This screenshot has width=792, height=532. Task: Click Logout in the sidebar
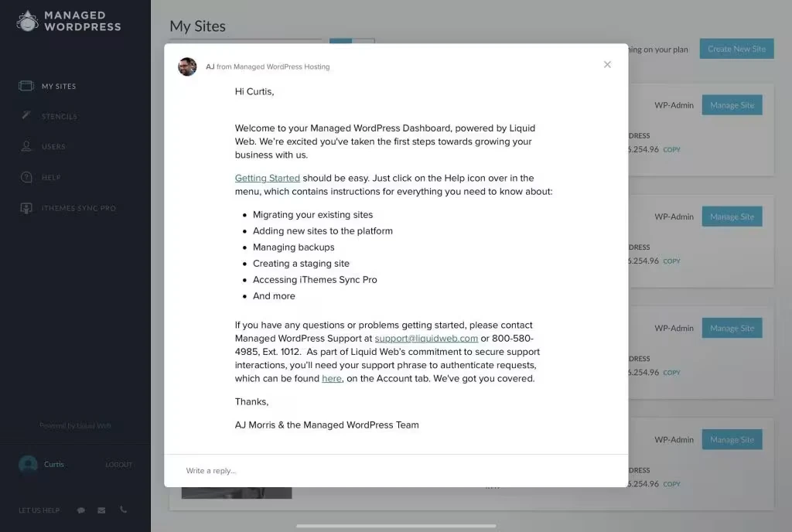(x=118, y=465)
